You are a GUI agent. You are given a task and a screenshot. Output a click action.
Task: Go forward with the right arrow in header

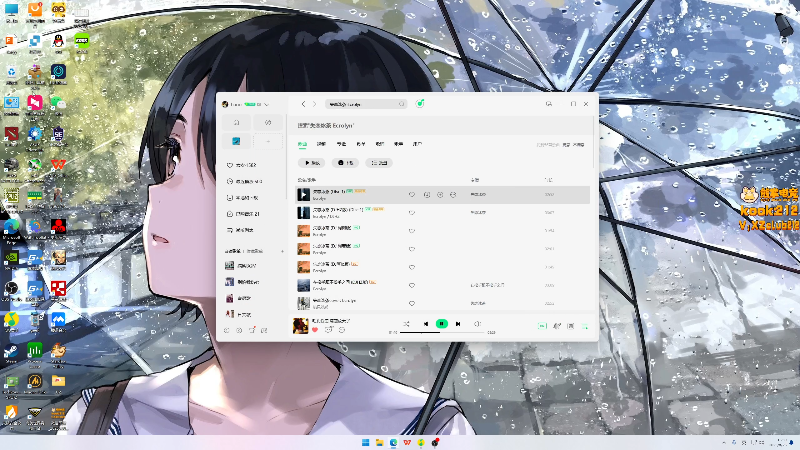(314, 104)
